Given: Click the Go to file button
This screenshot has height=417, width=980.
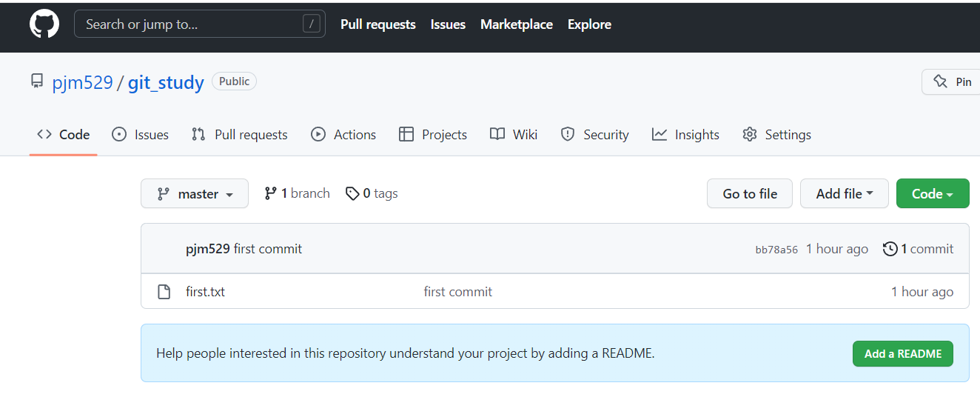Looking at the screenshot, I should (750, 193).
